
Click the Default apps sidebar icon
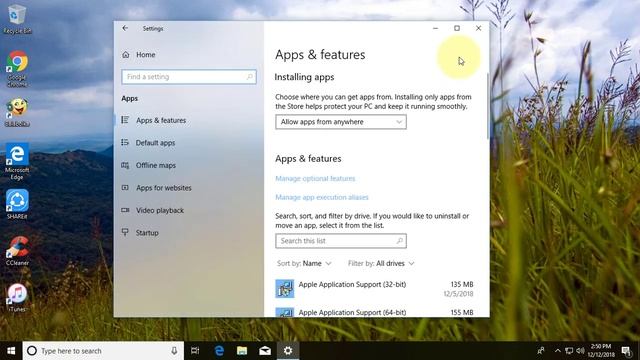click(x=125, y=142)
